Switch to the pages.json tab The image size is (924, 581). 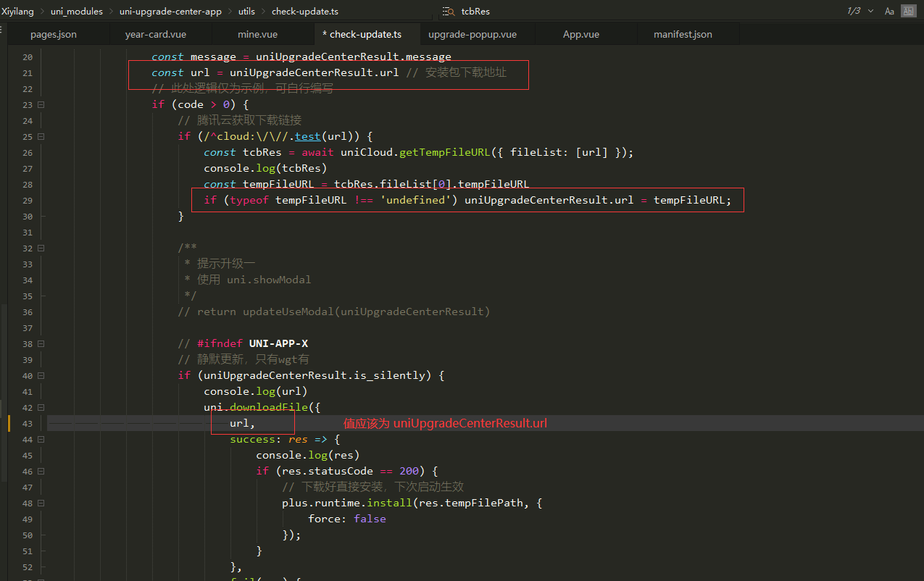pos(54,34)
